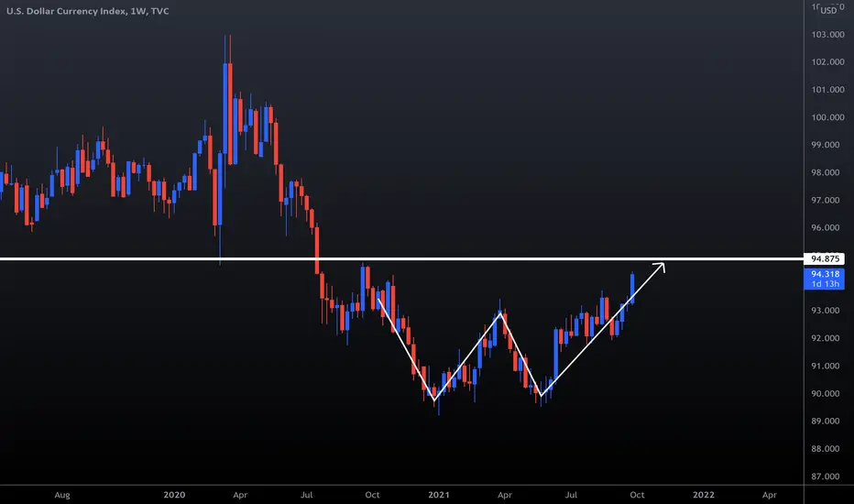Click the 89.000 price axis label
854x504 pixels.
point(825,422)
